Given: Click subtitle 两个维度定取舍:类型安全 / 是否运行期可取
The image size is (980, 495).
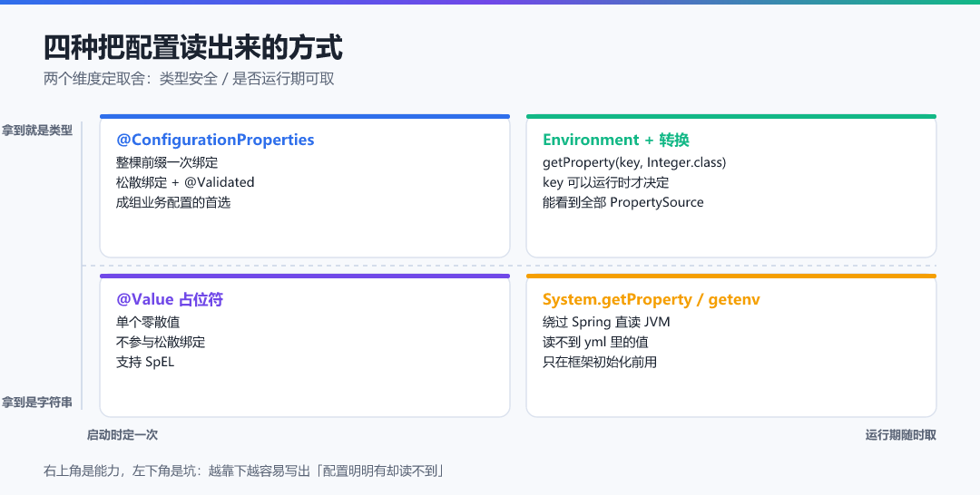Looking at the screenshot, I should pos(189,79).
